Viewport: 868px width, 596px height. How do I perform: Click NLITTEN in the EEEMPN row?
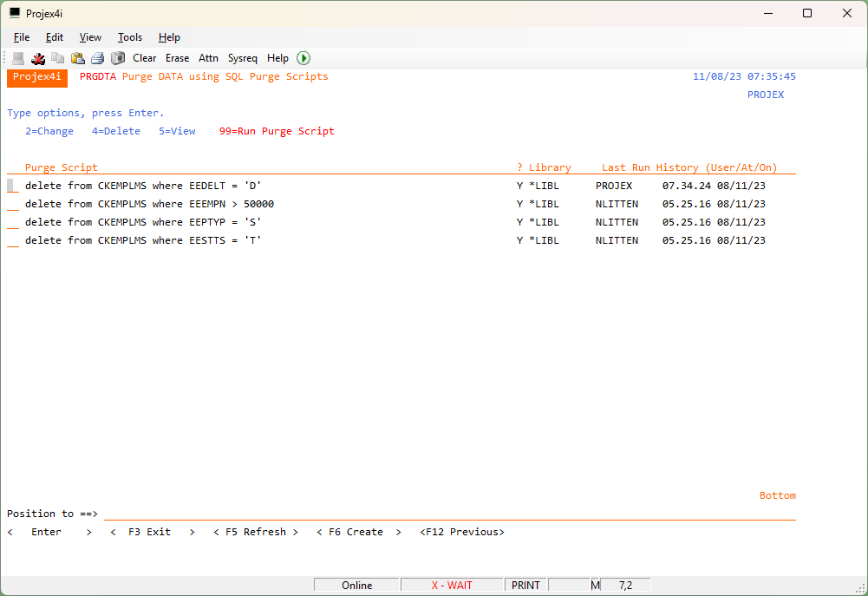click(x=617, y=204)
